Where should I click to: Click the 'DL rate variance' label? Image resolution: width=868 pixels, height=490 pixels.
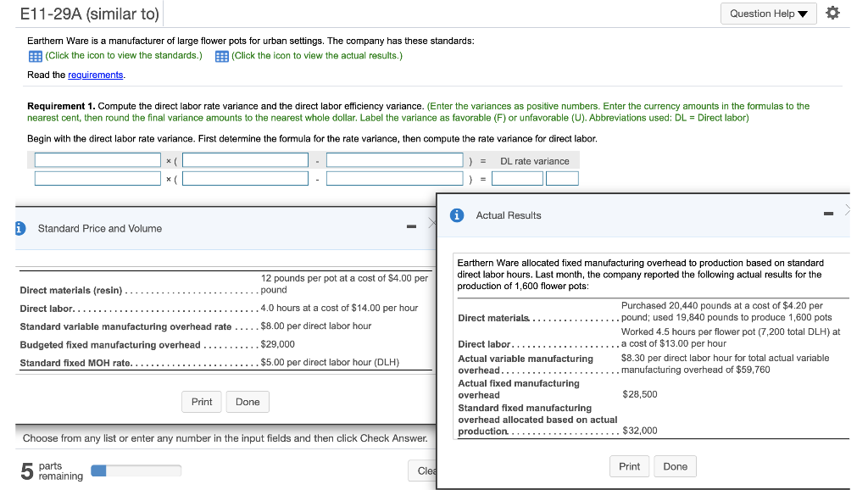(x=535, y=161)
